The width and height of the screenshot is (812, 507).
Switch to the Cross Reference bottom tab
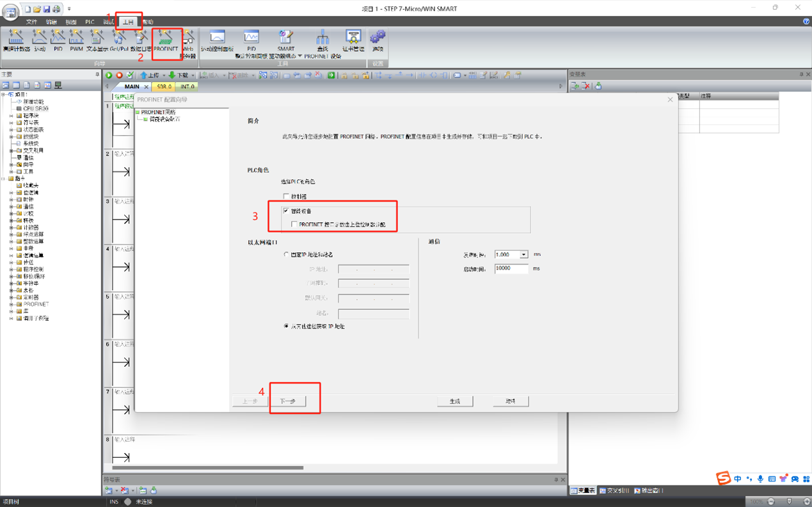tap(614, 490)
